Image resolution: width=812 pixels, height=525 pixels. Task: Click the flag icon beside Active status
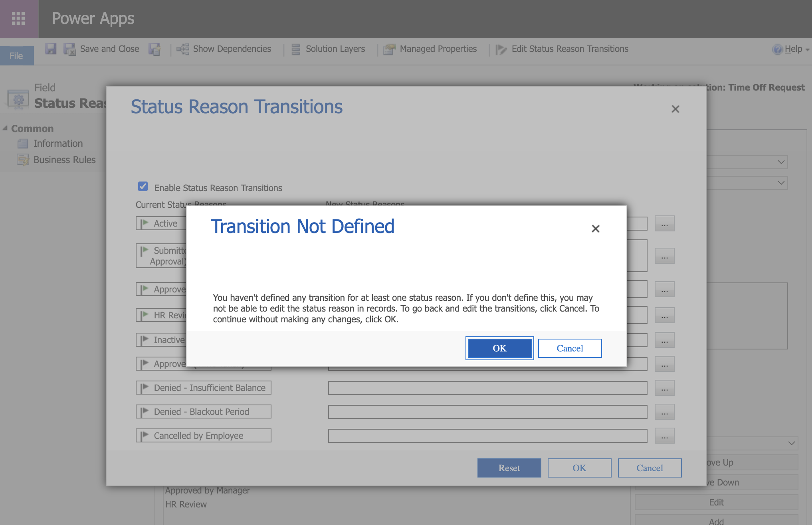[145, 223]
